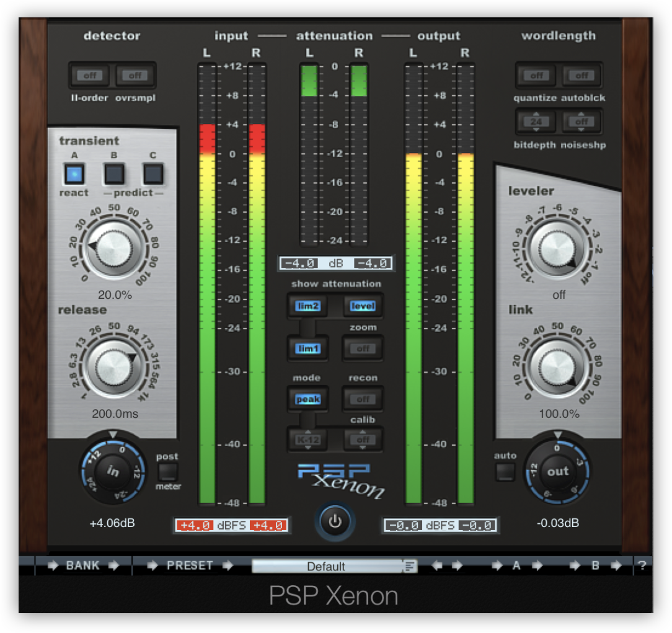Click the attenuation R meter

[359, 155]
